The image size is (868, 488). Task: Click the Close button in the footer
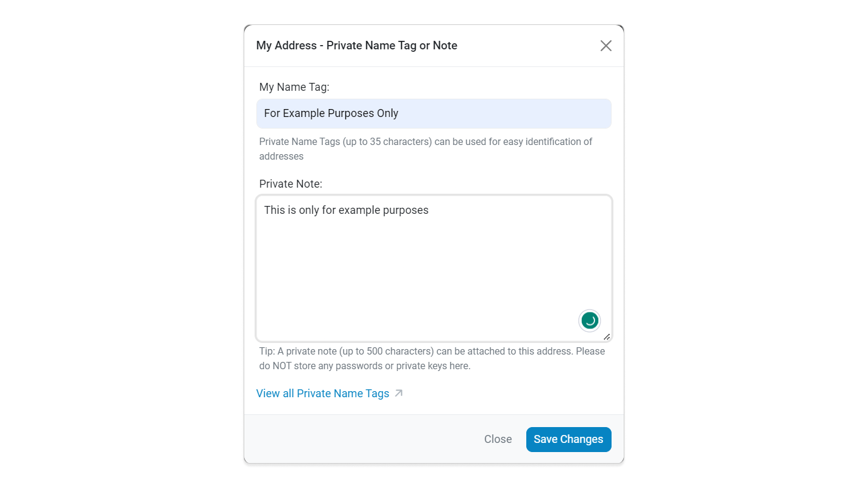point(498,439)
